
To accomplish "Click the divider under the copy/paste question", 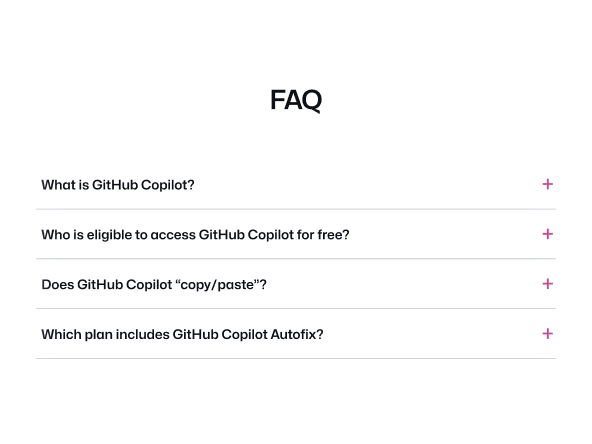I will (296, 308).
